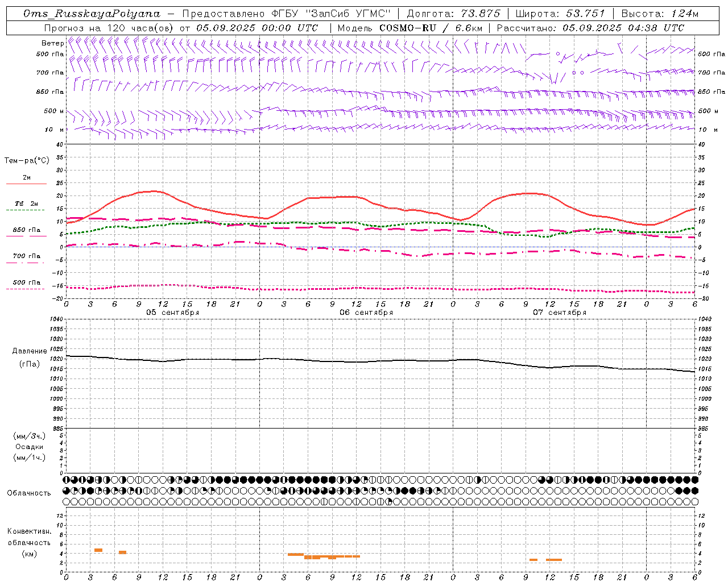The height and width of the screenshot is (582, 728).
Task: Click the black pressure curve line
Action: pos(381,361)
